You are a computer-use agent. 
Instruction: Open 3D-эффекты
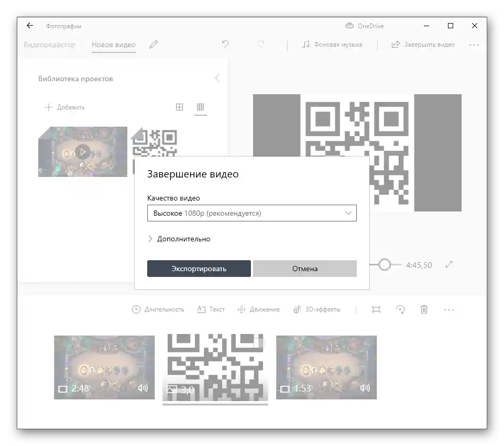tap(317, 309)
